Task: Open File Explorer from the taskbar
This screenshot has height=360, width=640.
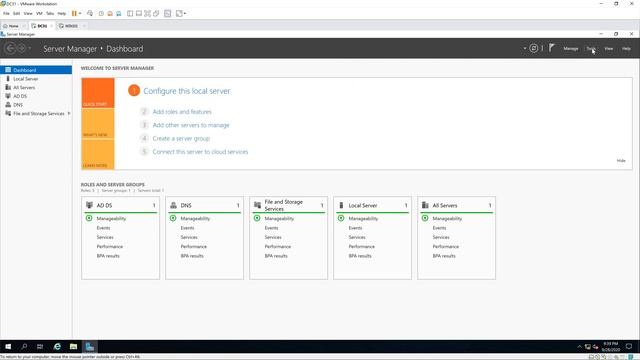Action: click(x=73, y=347)
